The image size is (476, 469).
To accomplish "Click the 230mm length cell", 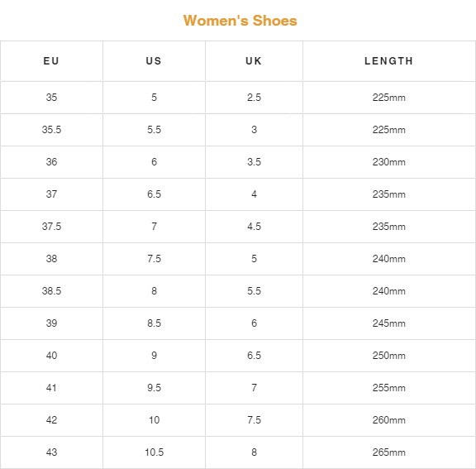I will tap(389, 162).
